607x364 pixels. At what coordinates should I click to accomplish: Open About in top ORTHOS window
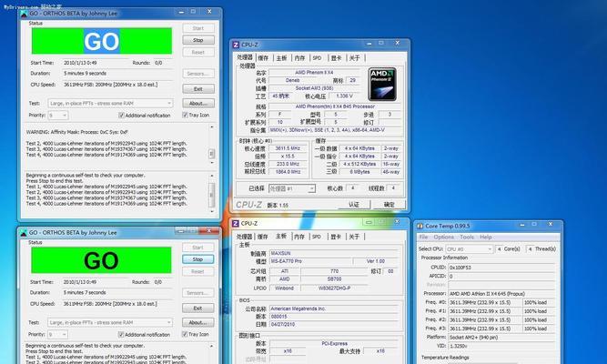198,104
